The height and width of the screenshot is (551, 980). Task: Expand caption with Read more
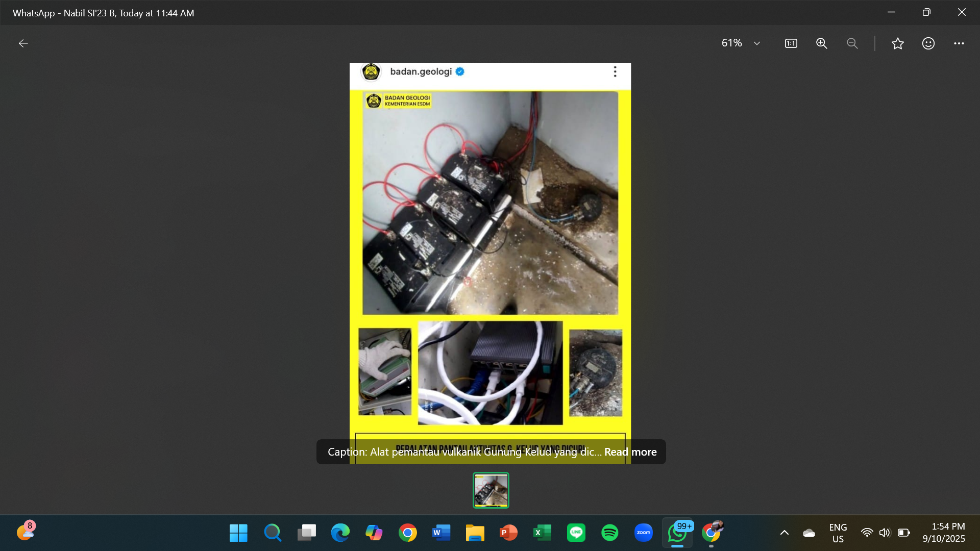[x=630, y=452]
